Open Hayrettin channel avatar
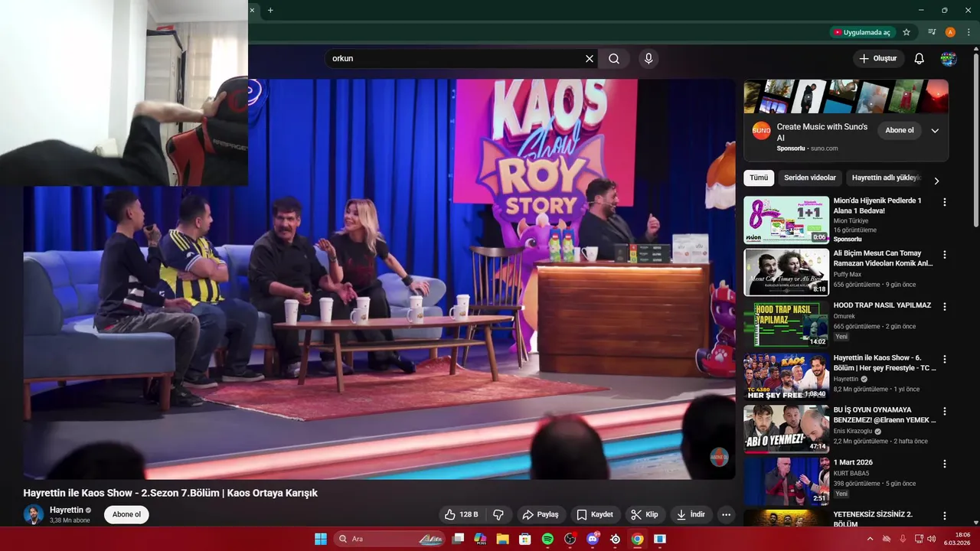 (x=33, y=514)
